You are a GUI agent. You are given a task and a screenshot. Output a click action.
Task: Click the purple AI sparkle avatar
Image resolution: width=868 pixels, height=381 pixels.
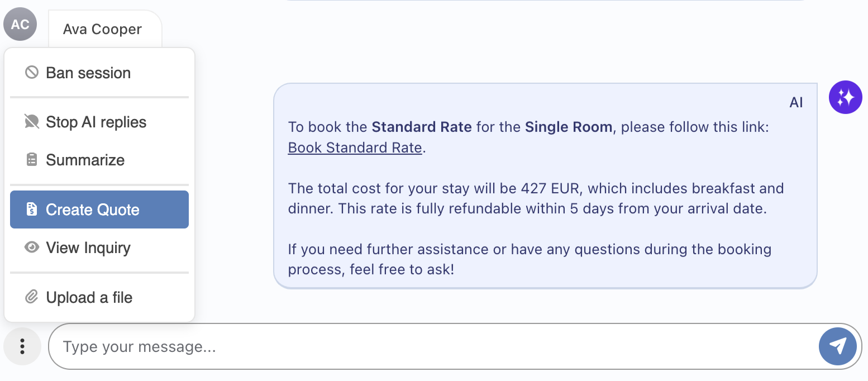pyautogui.click(x=845, y=97)
